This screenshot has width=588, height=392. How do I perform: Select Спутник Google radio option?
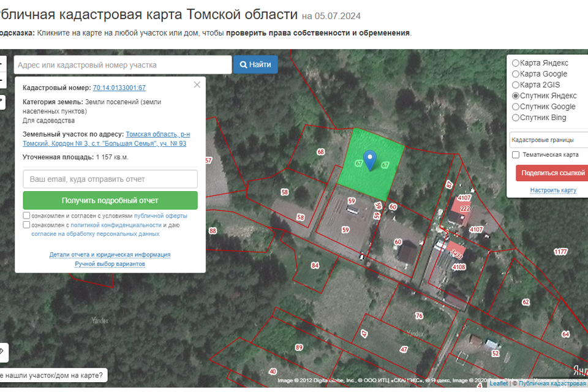point(516,107)
